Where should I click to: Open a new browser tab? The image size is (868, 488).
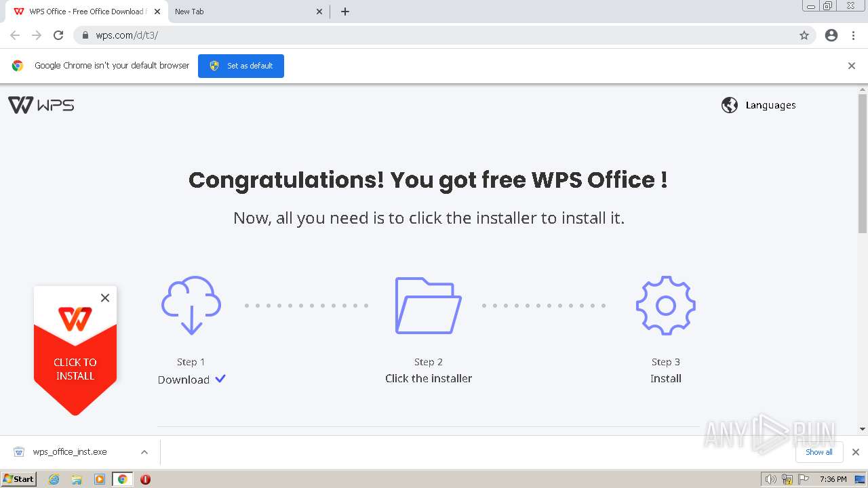(345, 12)
